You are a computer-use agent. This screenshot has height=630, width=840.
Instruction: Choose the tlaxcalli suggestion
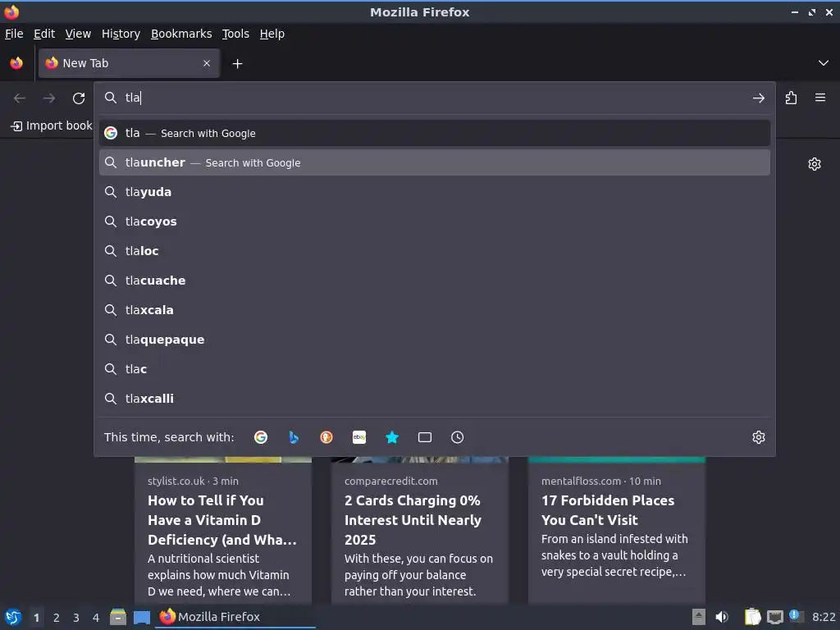[x=435, y=398]
